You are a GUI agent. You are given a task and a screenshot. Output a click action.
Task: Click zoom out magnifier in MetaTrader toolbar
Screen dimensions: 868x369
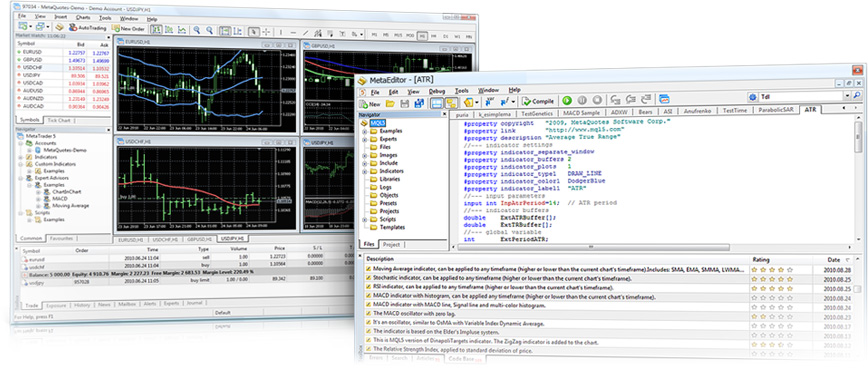tap(210, 30)
